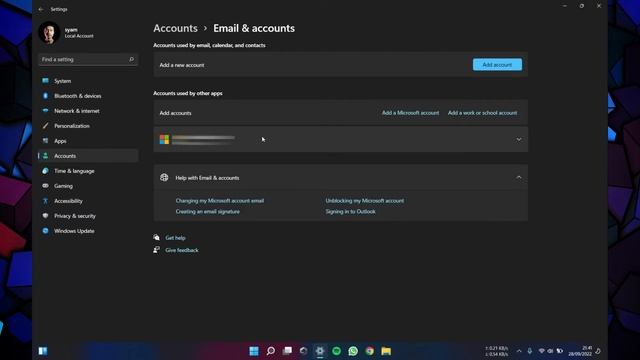Click the battery tray icon
The height and width of the screenshot is (360, 640).
pos(560,351)
